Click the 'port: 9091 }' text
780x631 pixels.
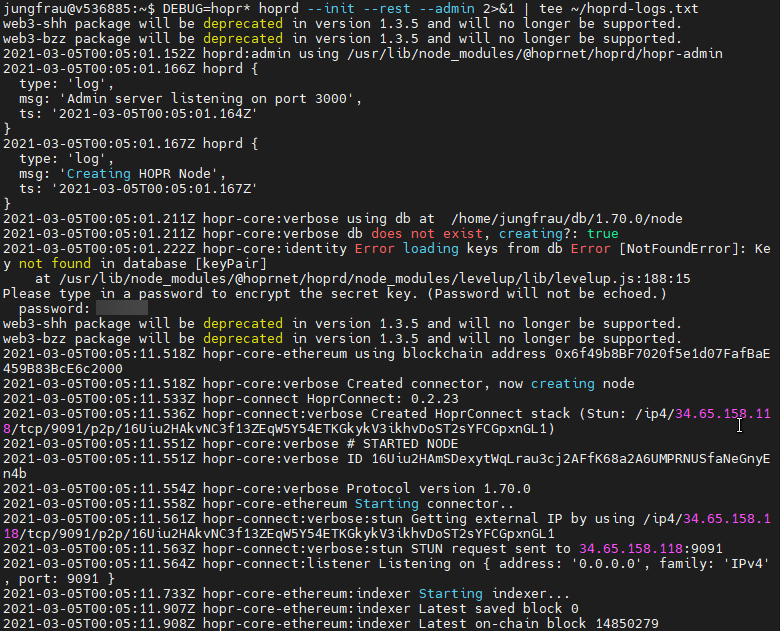pyautogui.click(x=67, y=579)
